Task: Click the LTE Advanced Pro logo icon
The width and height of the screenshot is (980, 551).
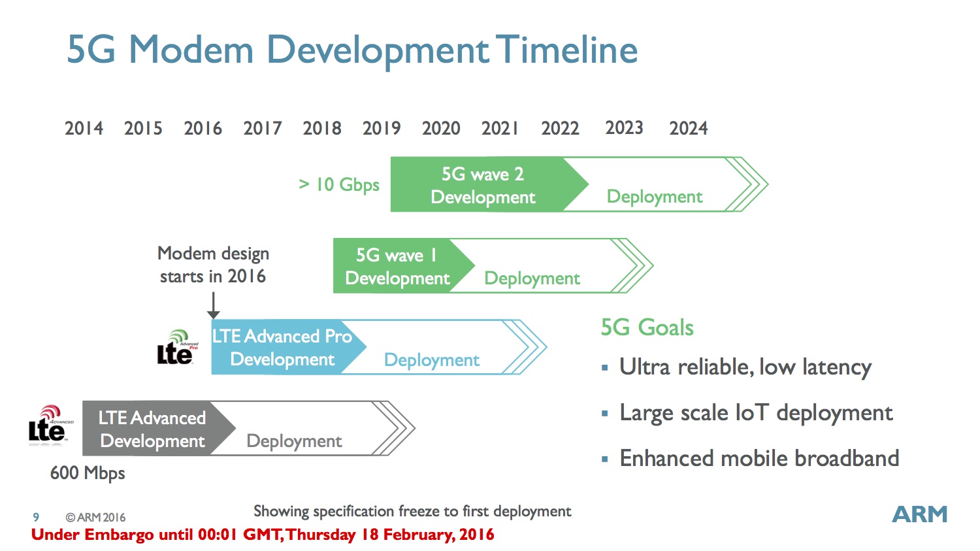Action: tap(178, 347)
